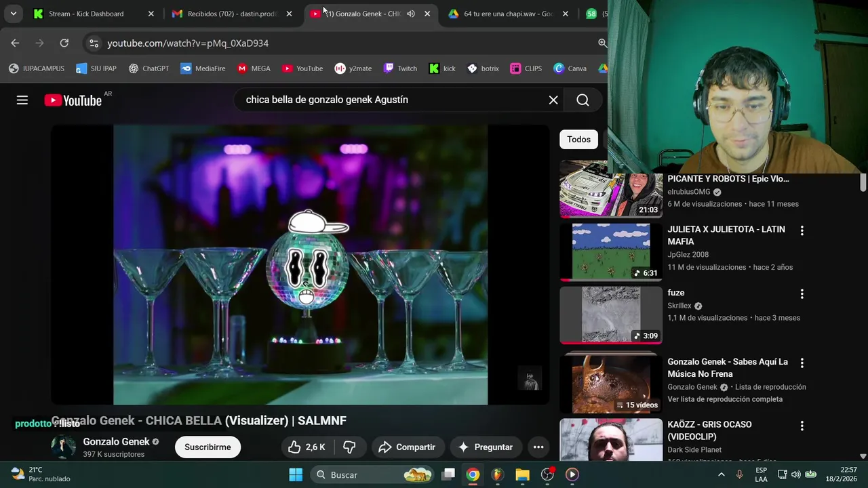Open CLIPS bookmark

click(526, 68)
